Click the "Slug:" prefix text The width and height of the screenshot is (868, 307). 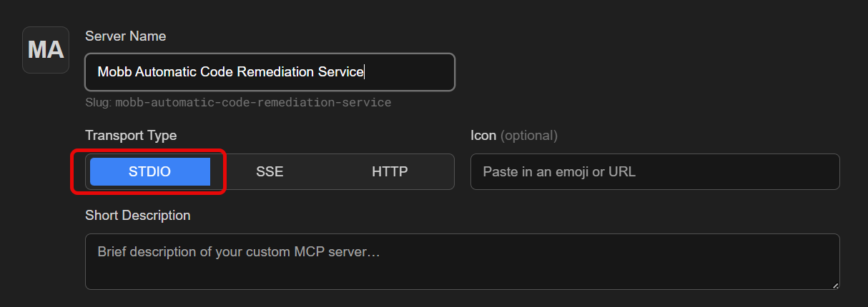pos(99,102)
